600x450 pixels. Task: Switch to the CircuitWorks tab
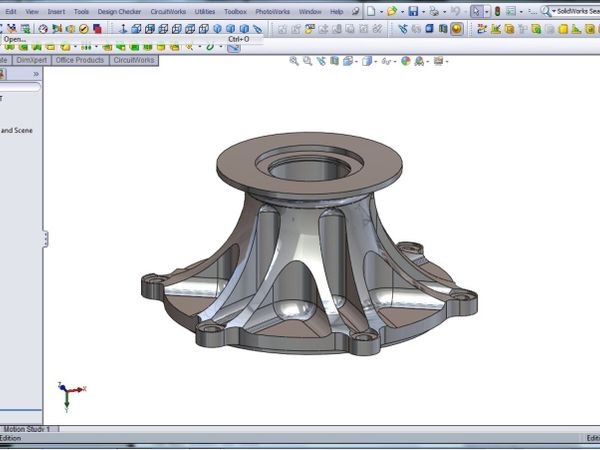(x=134, y=60)
